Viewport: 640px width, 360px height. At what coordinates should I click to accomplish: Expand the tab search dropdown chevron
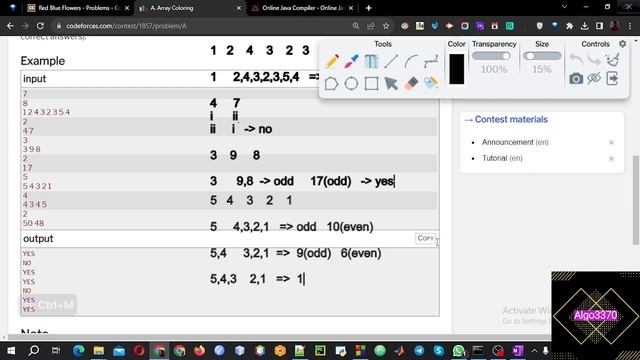tap(564, 7)
